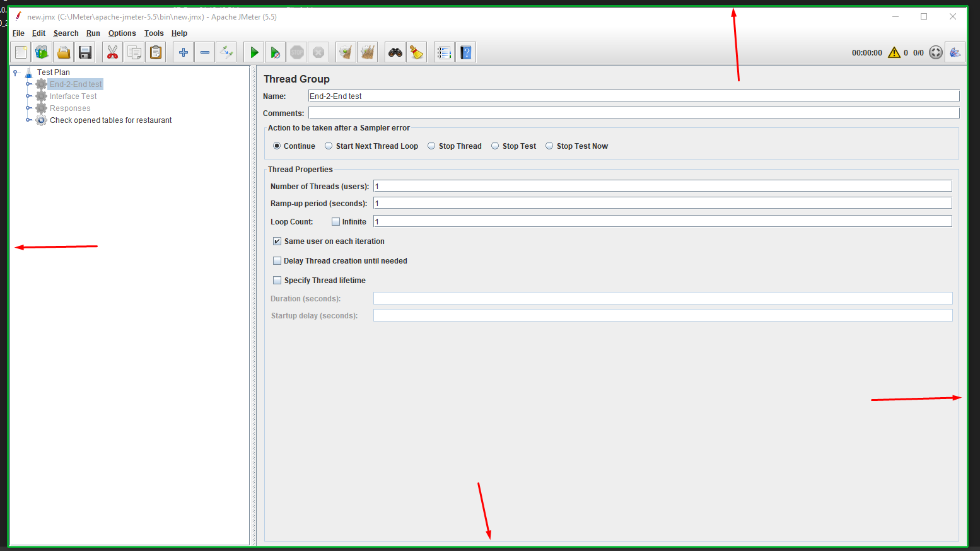This screenshot has width=980, height=551.
Task: Select the Responses tree item
Action: [70, 108]
